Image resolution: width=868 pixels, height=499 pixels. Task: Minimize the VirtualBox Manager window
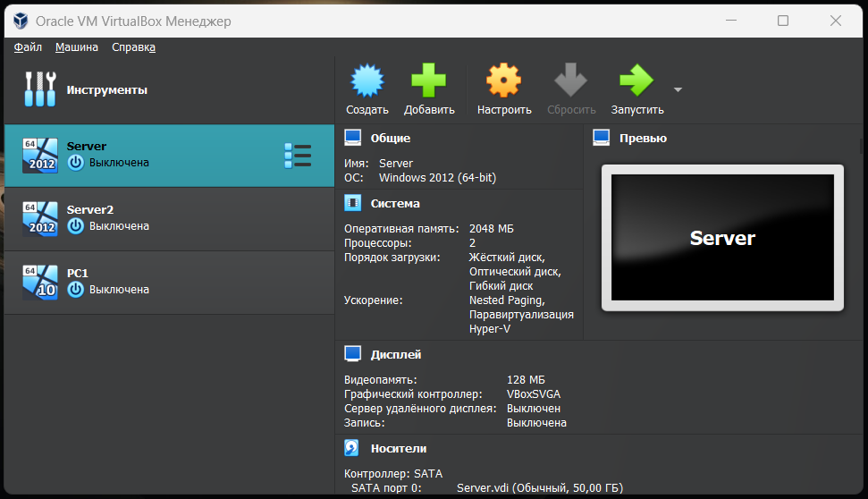pyautogui.click(x=730, y=21)
